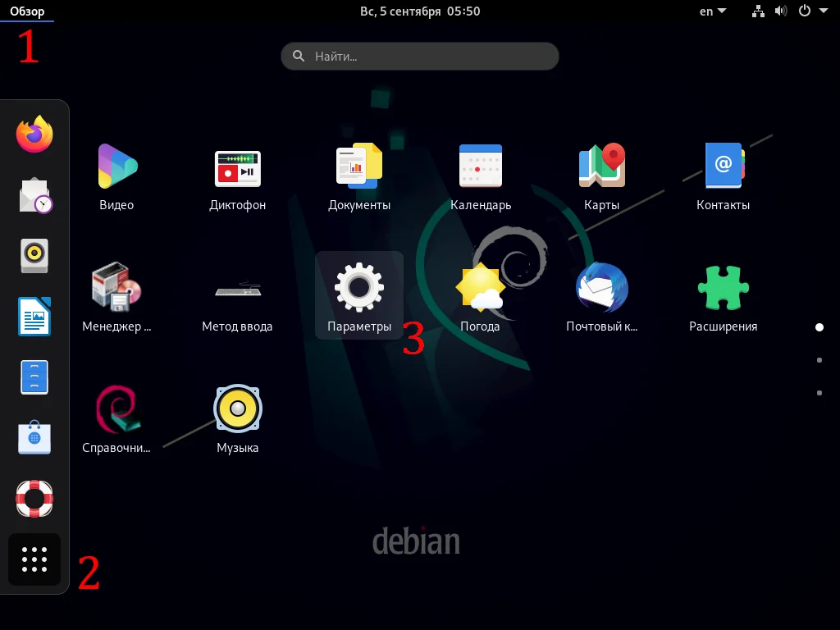Launch Software center from the dock
This screenshot has width=840, height=630.
pos(34,437)
